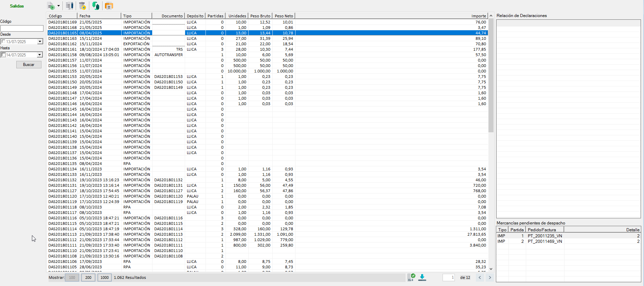The width and height of the screenshot is (644, 286).
Task: Go to next results page arrow
Action: 490,277
